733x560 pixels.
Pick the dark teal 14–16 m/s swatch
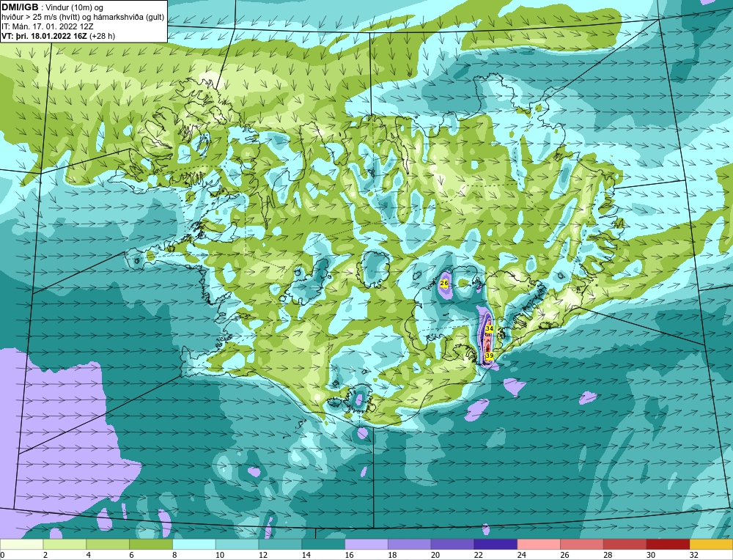point(323,544)
